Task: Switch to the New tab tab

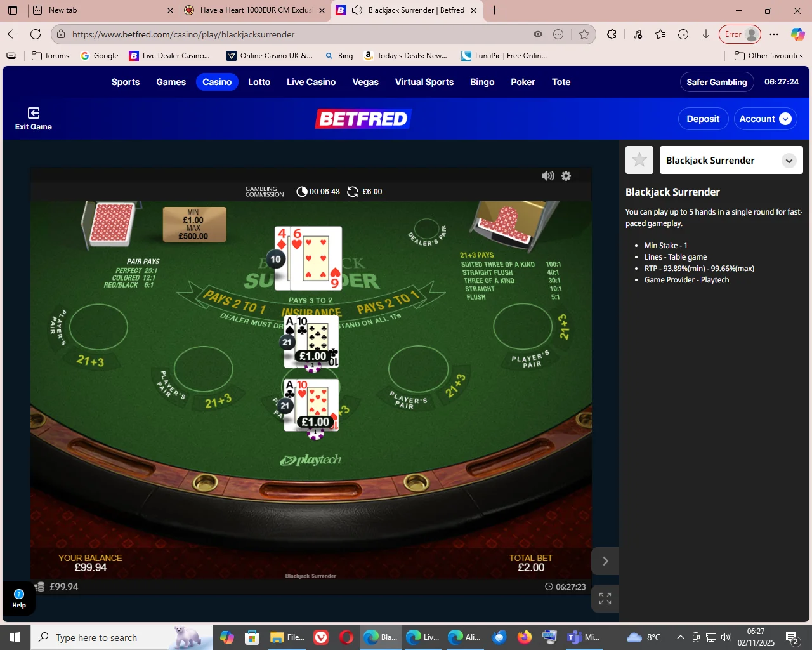Action: point(101,10)
